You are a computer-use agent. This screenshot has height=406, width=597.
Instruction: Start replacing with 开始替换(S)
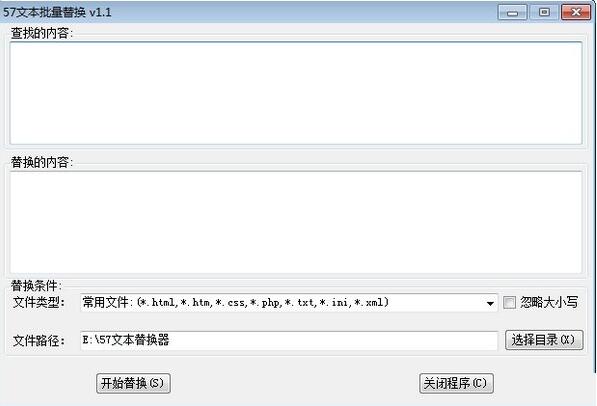[133, 383]
